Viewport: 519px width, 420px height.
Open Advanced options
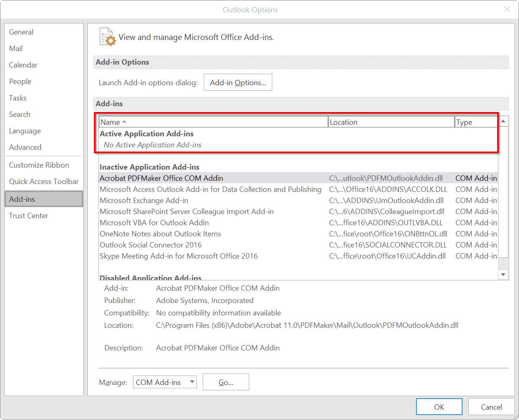44,147
